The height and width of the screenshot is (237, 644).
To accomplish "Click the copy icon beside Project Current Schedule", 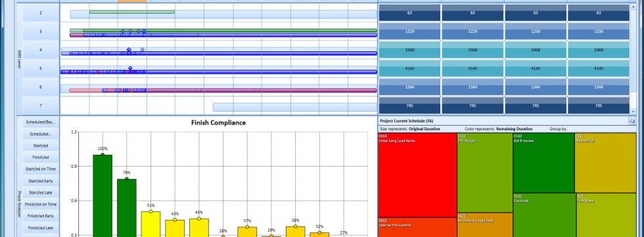I will [x=632, y=121].
